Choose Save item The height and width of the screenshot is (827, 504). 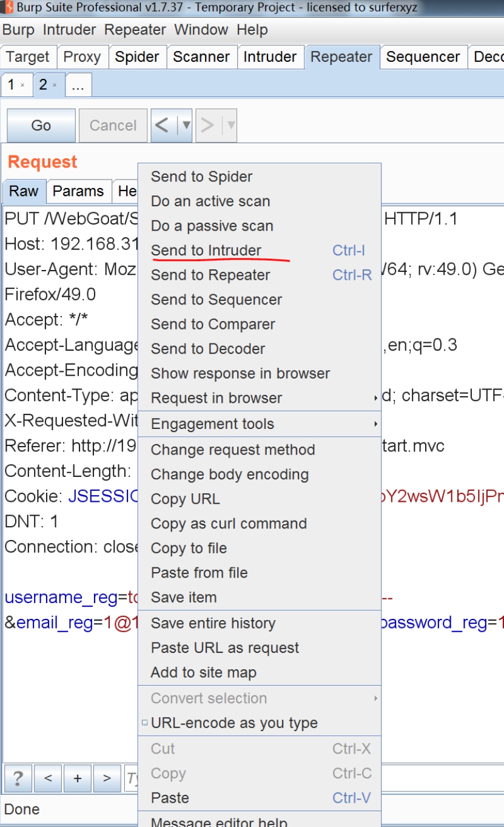(x=260, y=597)
